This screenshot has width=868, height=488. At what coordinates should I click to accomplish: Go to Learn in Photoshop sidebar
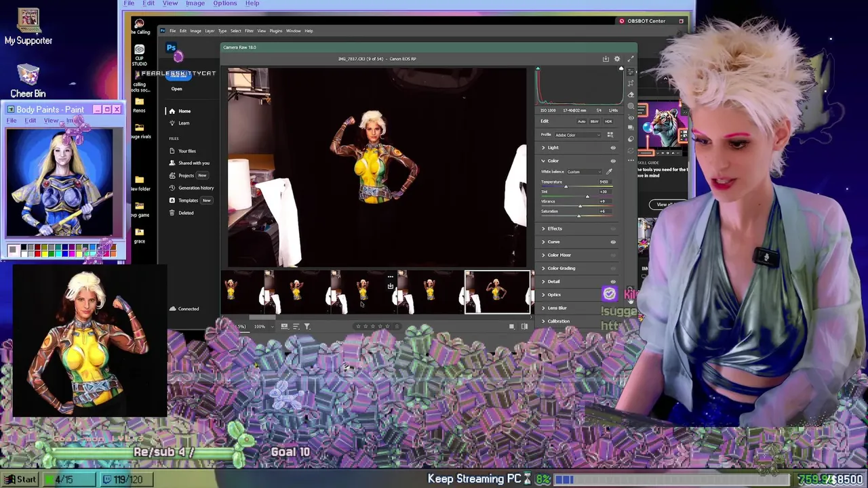pyautogui.click(x=184, y=123)
